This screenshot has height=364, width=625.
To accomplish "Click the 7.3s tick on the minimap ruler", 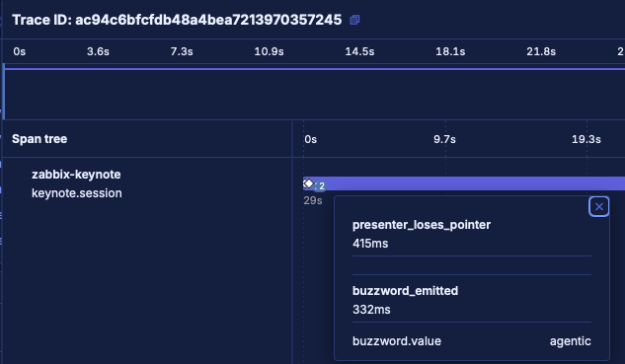I will (182, 51).
